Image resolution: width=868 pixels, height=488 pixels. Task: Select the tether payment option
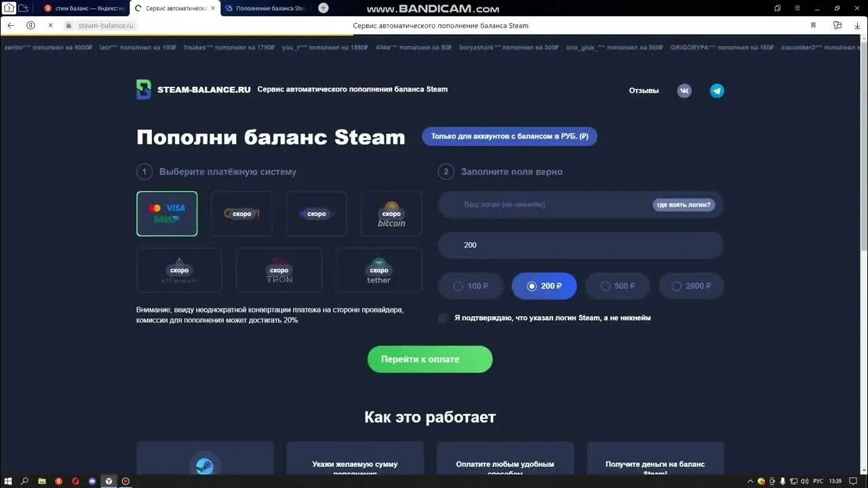point(378,270)
